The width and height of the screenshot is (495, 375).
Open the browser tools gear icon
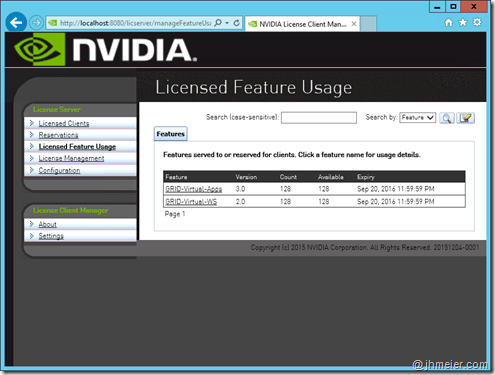tap(477, 22)
